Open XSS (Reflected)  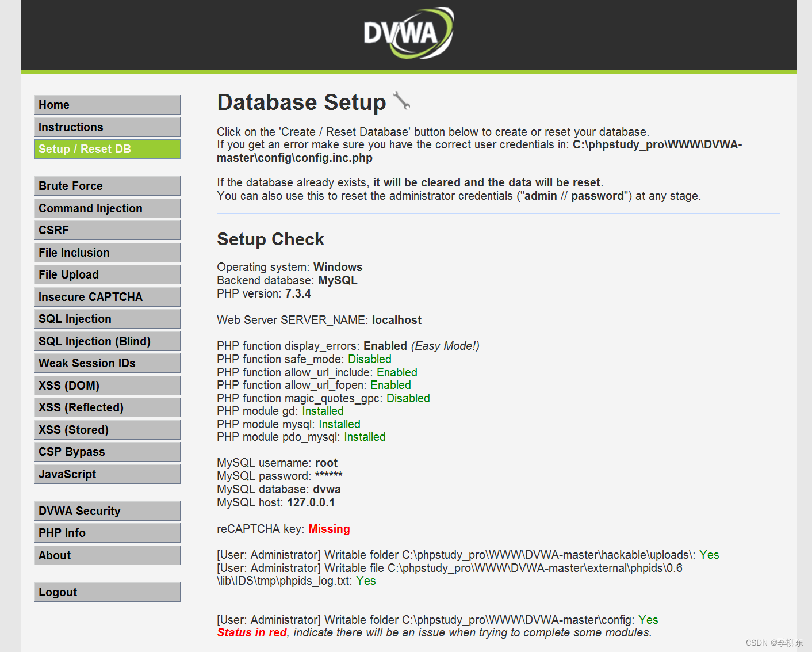tap(107, 407)
